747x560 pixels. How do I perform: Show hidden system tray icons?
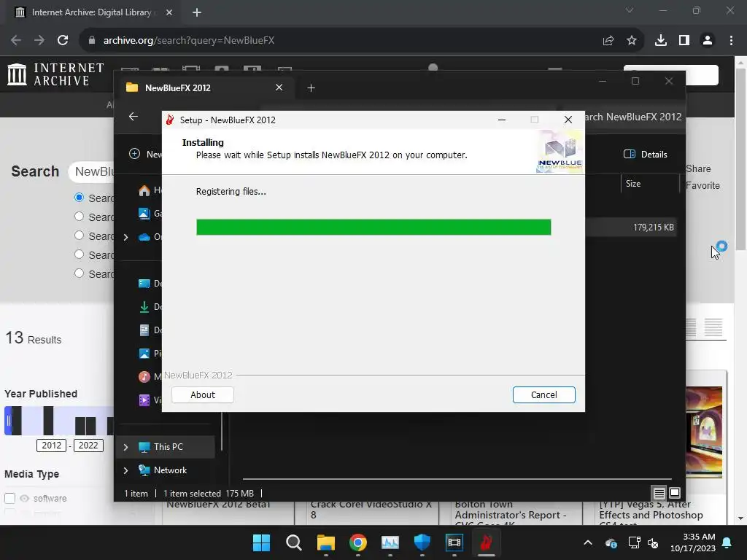click(x=588, y=542)
